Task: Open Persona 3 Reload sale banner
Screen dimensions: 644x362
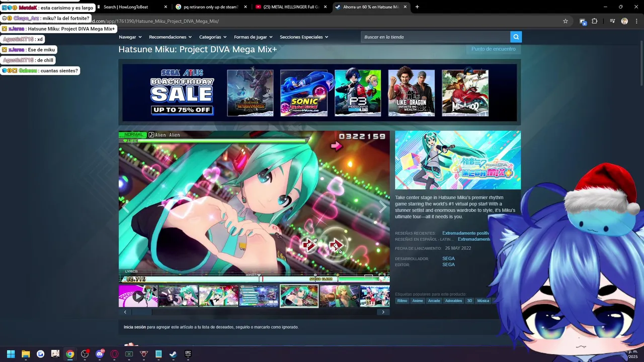Action: coord(358,93)
